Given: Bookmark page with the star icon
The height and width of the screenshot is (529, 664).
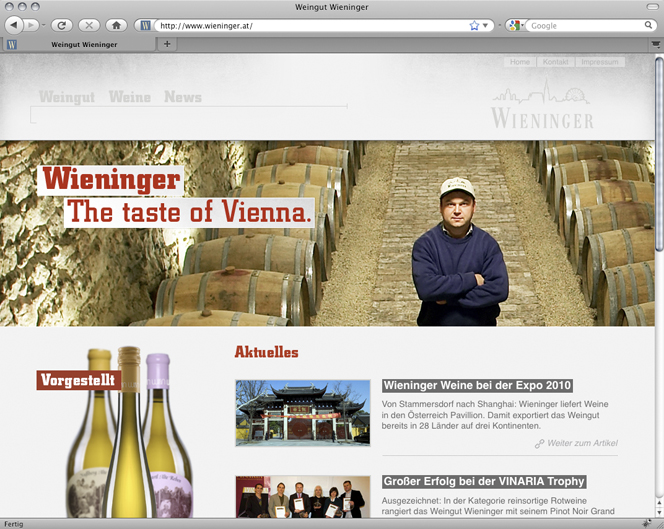Looking at the screenshot, I should (474, 26).
